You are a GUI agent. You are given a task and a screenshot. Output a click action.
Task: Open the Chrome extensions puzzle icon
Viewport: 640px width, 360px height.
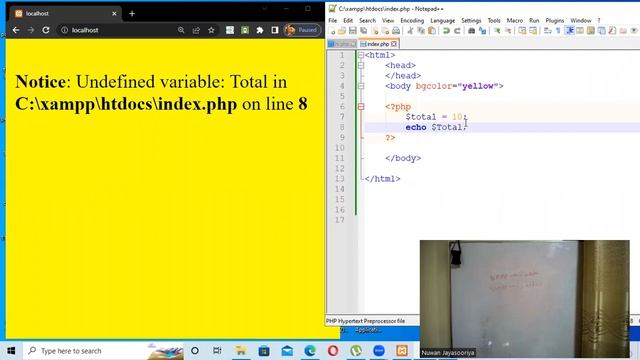(260, 30)
